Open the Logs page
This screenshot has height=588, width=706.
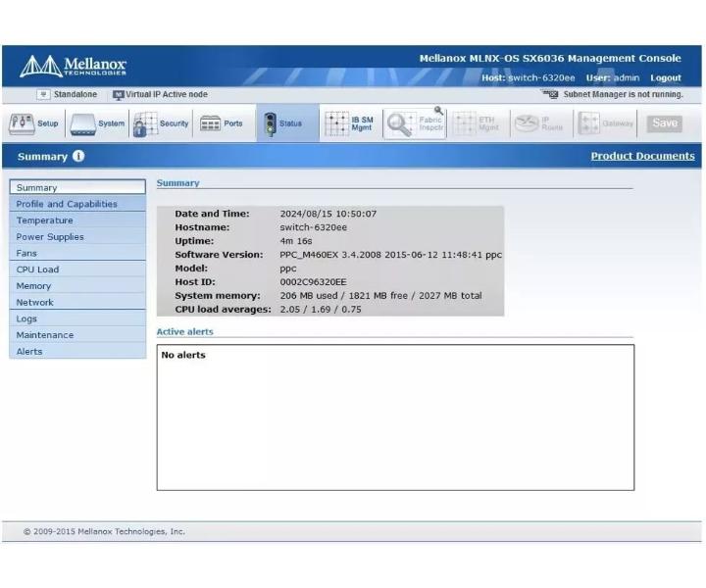pyautogui.click(x=77, y=318)
